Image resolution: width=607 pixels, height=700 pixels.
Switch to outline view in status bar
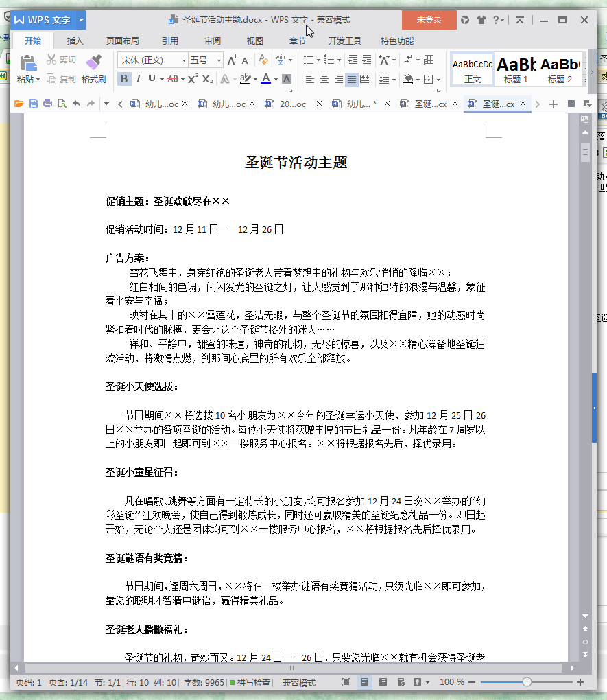383,682
